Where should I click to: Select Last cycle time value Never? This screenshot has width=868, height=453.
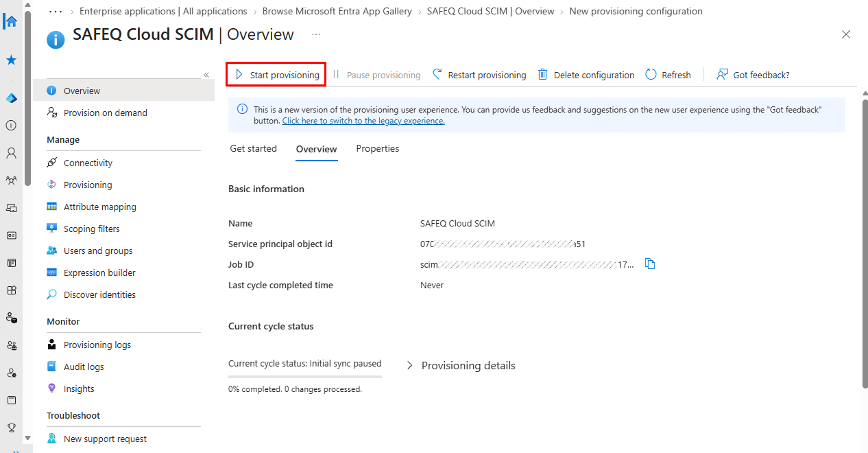(432, 285)
